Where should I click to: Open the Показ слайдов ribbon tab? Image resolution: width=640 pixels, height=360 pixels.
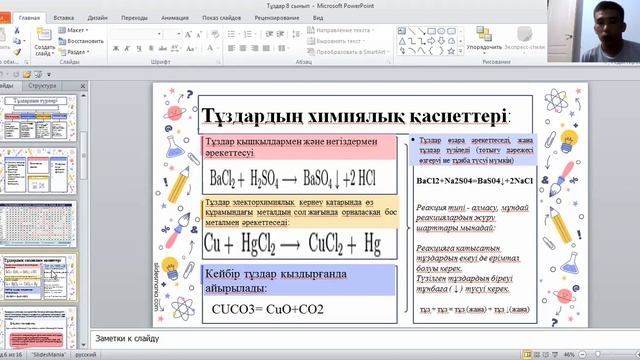(x=222, y=18)
